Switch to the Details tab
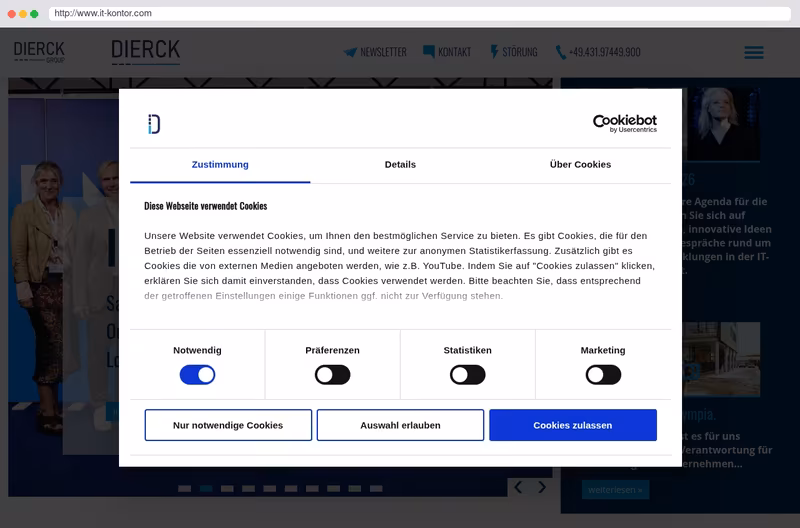The height and width of the screenshot is (528, 800). 400,165
